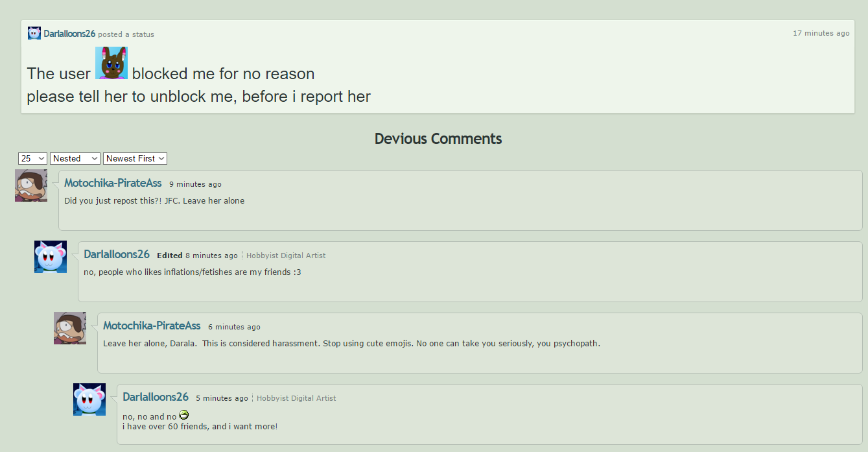Open the blocked user's rabbit avatar in the status
Screen dimensions: 868x452
coord(111,63)
